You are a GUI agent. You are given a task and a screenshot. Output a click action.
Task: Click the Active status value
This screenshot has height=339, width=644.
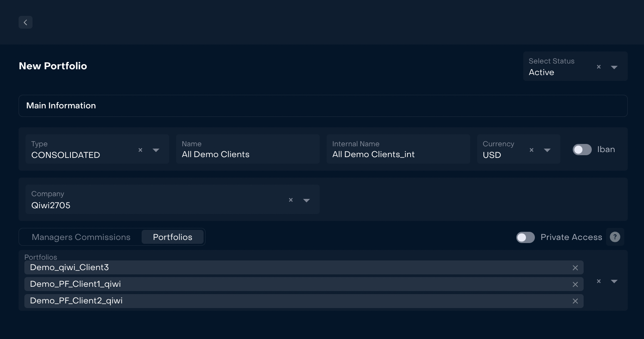click(541, 72)
